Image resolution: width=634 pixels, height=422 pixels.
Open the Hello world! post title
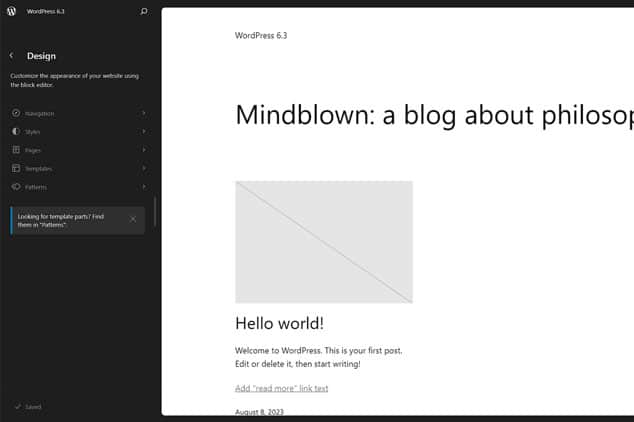tap(279, 323)
